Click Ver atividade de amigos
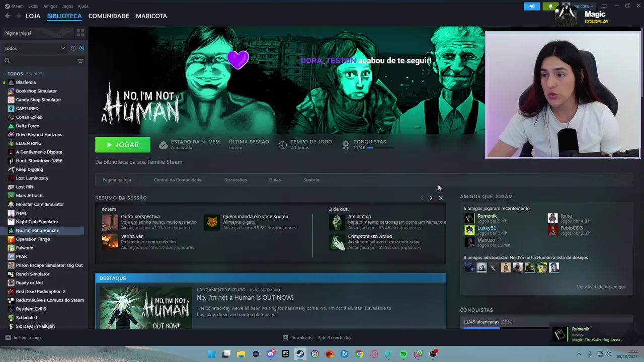The image size is (644, 362). click(601, 287)
